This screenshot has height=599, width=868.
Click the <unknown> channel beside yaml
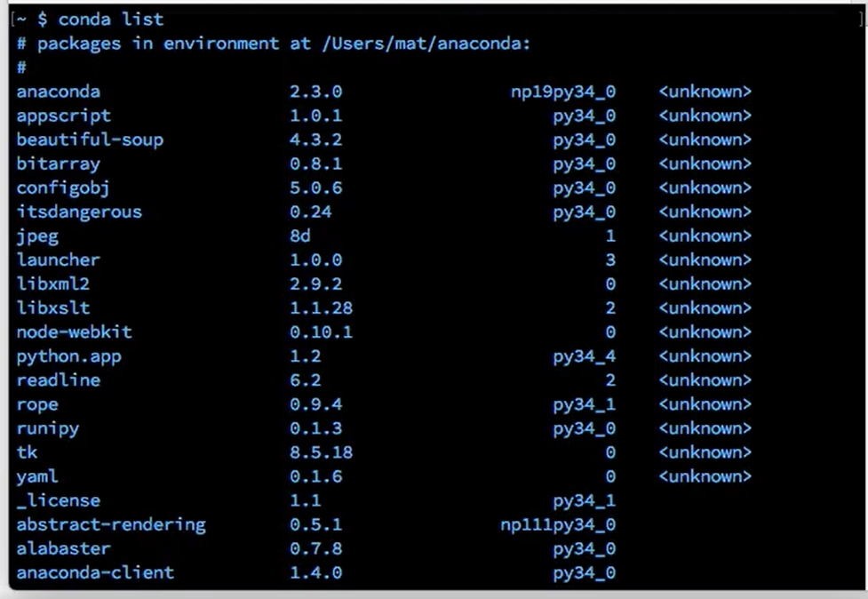pos(705,475)
